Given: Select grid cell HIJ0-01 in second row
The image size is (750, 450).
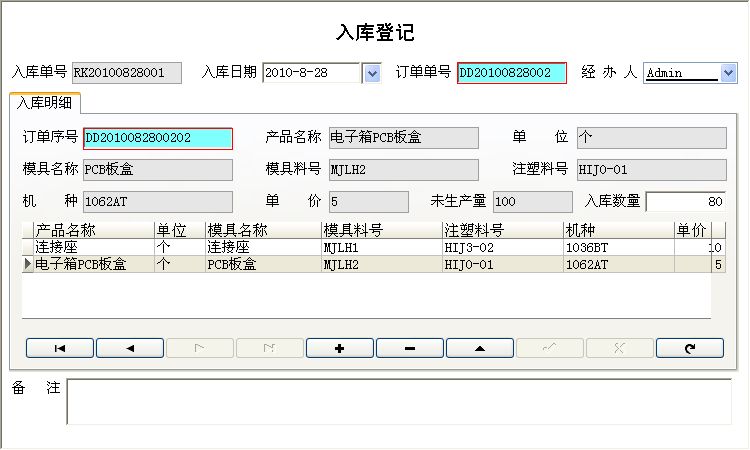Looking at the screenshot, I should click(503, 264).
